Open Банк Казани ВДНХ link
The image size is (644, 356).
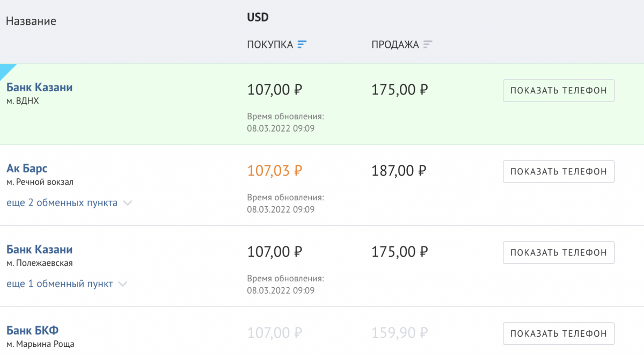[x=39, y=88]
